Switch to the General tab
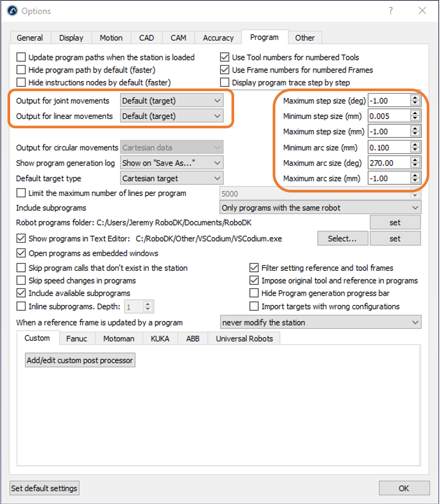The width and height of the screenshot is (440, 504). pos(30,38)
